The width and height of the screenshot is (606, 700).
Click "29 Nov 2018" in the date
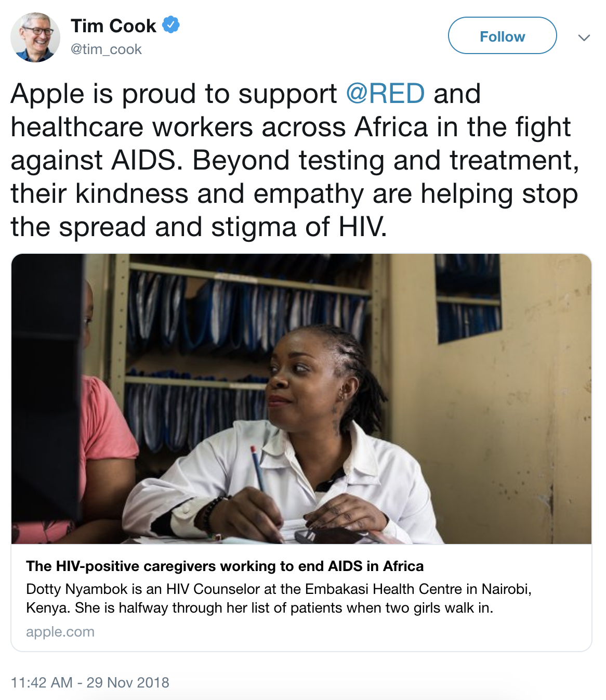click(x=128, y=682)
